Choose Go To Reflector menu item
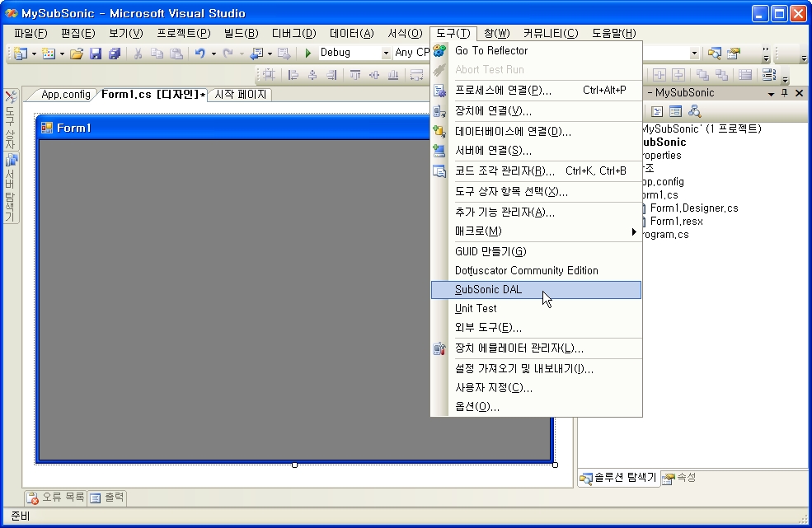Screen dimensions: 812x528 [536, 51]
